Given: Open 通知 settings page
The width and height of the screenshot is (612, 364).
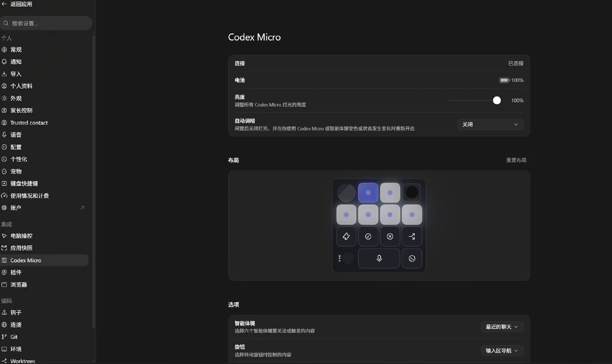Looking at the screenshot, I should click(44, 62).
